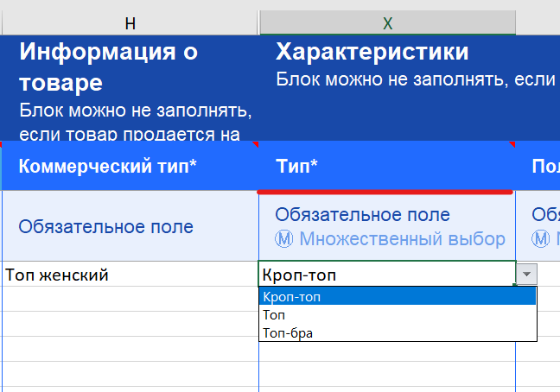This screenshot has width=560, height=392.
Task: Select column X header
Action: [x=387, y=23]
